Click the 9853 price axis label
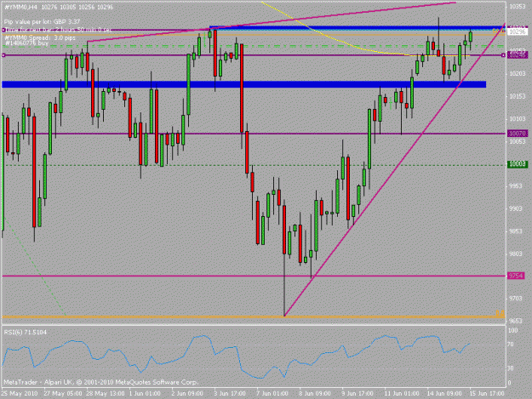The image size is (532, 399). point(518,231)
